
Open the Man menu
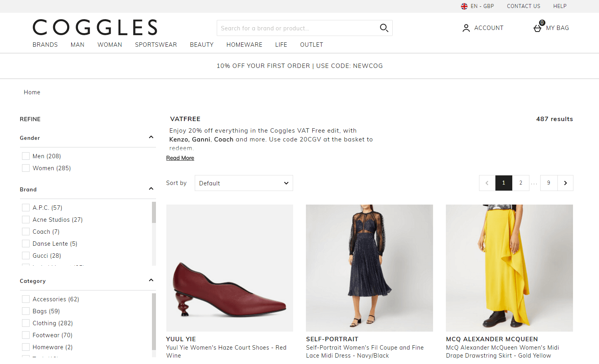[x=78, y=45]
